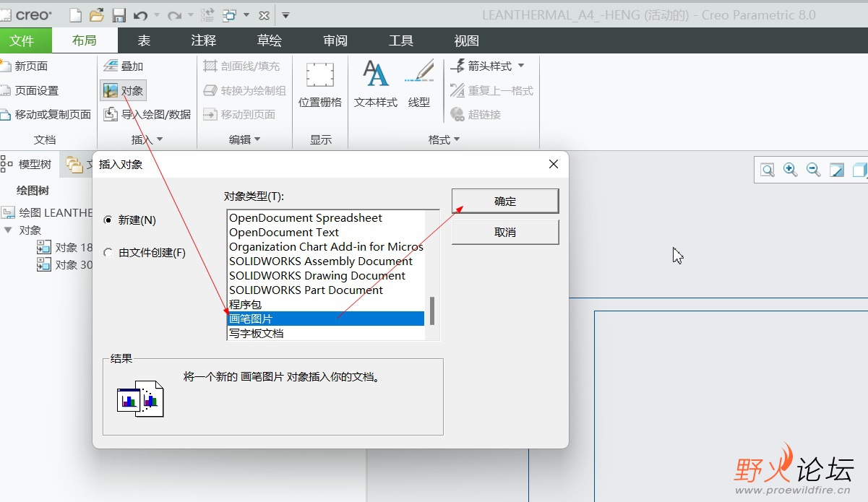
Task: Click the Repaint icon in graphics toolbar
Action: tap(837, 170)
